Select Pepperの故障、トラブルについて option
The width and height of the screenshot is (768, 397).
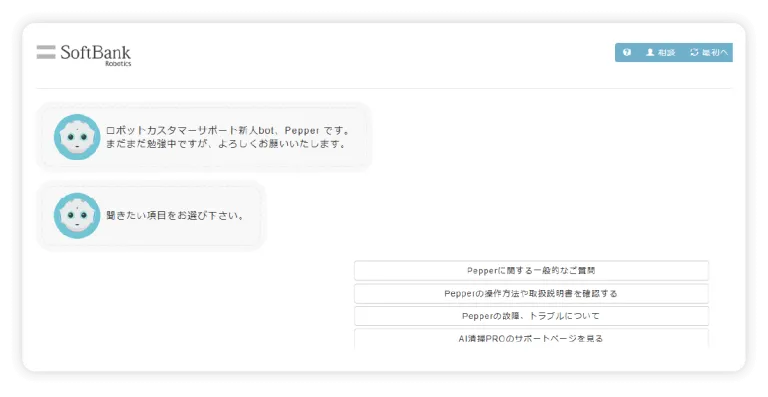click(x=531, y=316)
